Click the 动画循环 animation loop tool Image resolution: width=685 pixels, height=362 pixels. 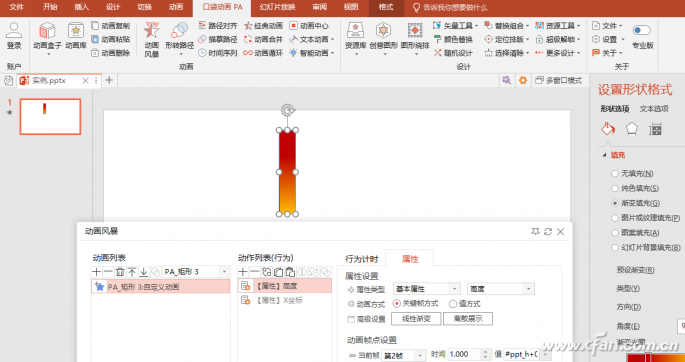[263, 53]
